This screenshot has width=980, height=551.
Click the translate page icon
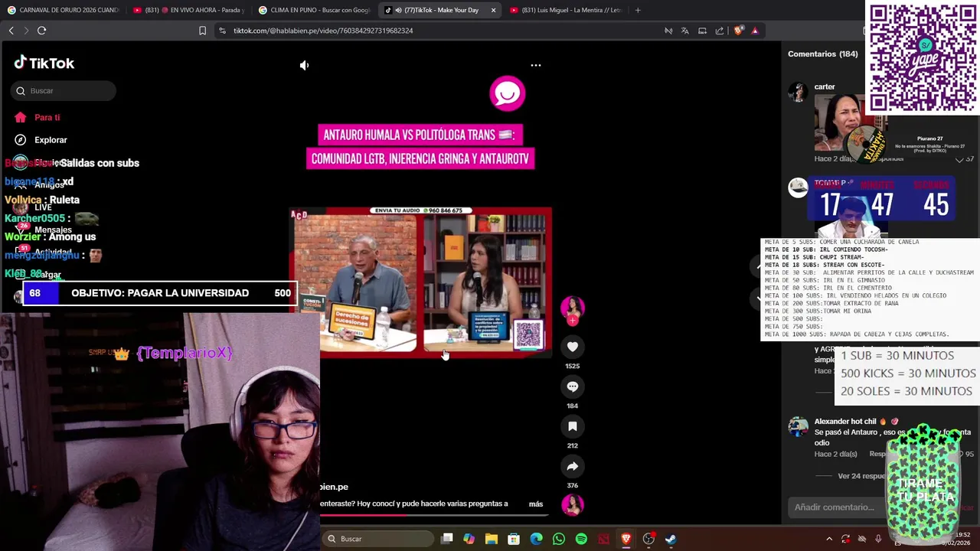(684, 31)
